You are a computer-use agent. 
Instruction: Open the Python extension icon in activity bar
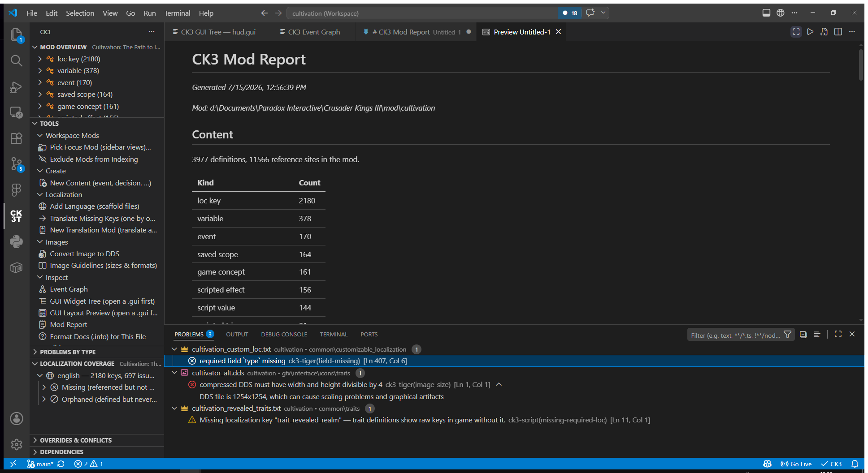[x=16, y=242]
